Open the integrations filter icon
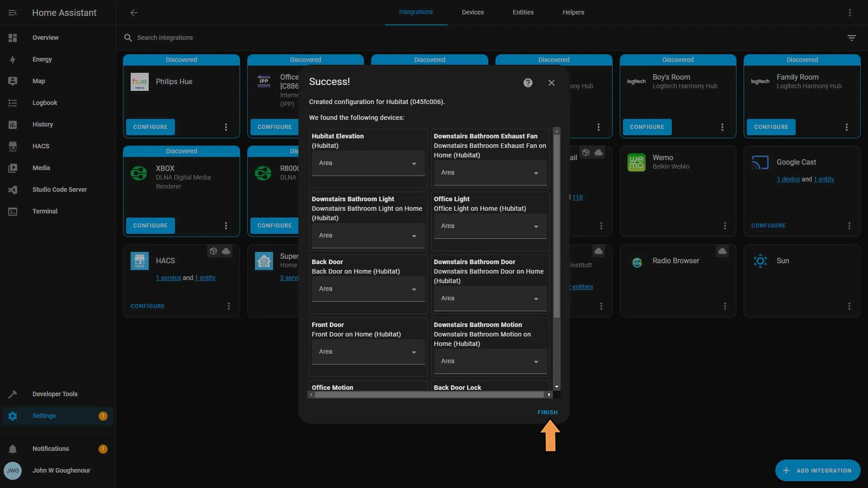This screenshot has height=488, width=868. 851,38
